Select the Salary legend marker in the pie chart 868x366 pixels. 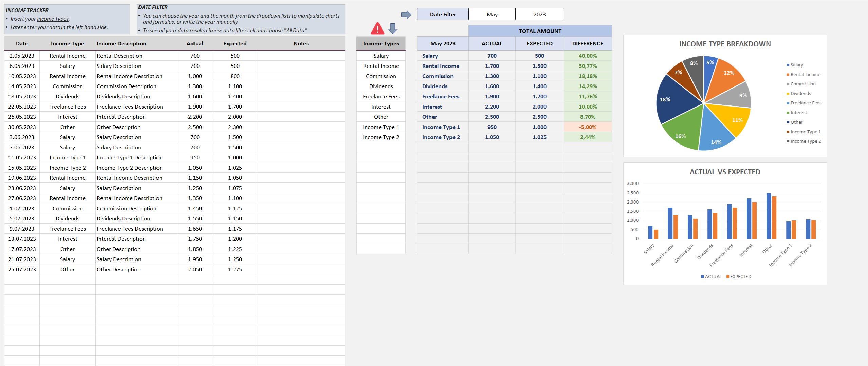(x=788, y=65)
